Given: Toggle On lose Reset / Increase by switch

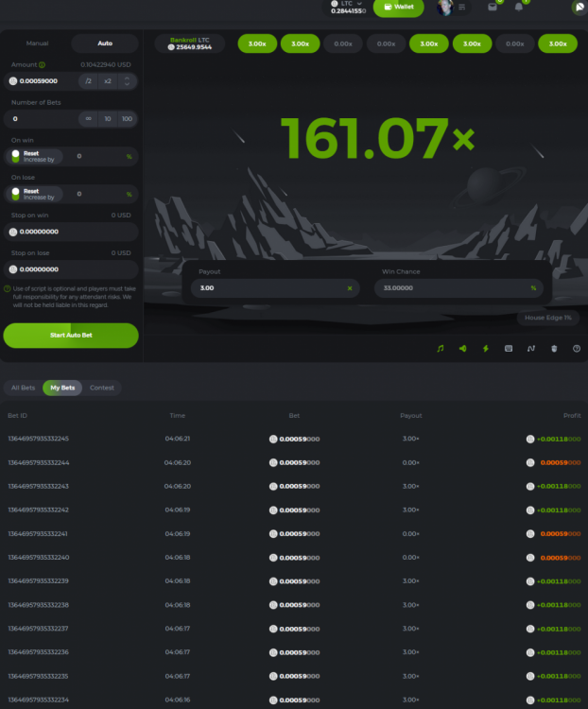Looking at the screenshot, I should 16,194.
